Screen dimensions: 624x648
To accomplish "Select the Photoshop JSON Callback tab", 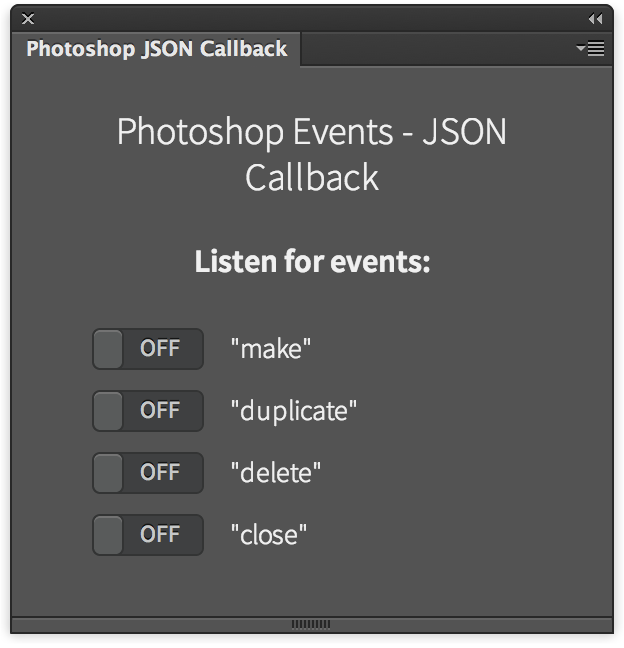I will (x=156, y=49).
